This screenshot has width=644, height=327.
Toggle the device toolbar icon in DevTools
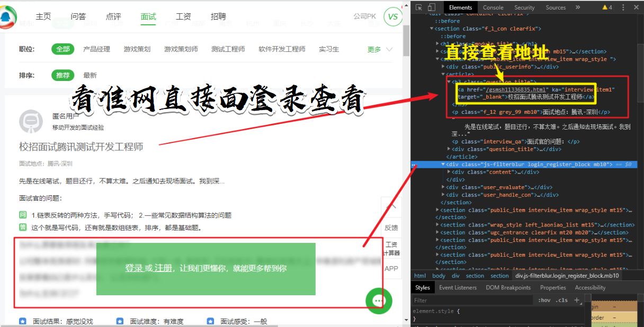432,7
